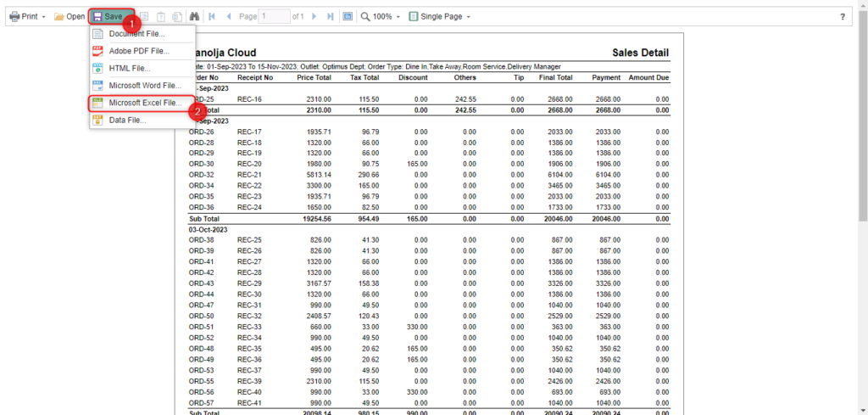Choose Document File from Save menu
The height and width of the screenshot is (415, 868).
click(142, 34)
